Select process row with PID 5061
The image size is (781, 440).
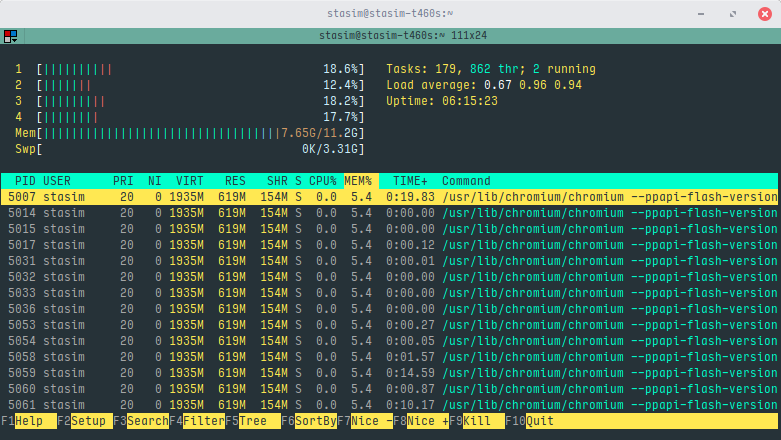coord(389,405)
